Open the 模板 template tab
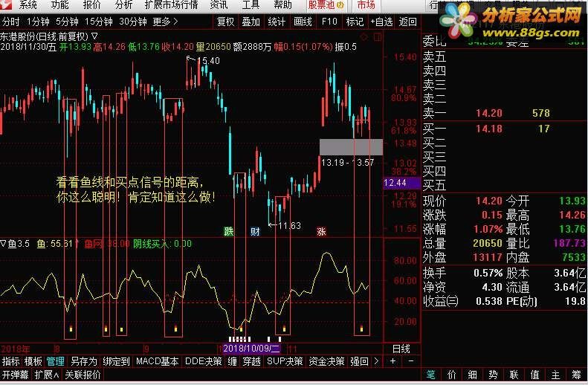The height and width of the screenshot is (385, 588). (33, 361)
